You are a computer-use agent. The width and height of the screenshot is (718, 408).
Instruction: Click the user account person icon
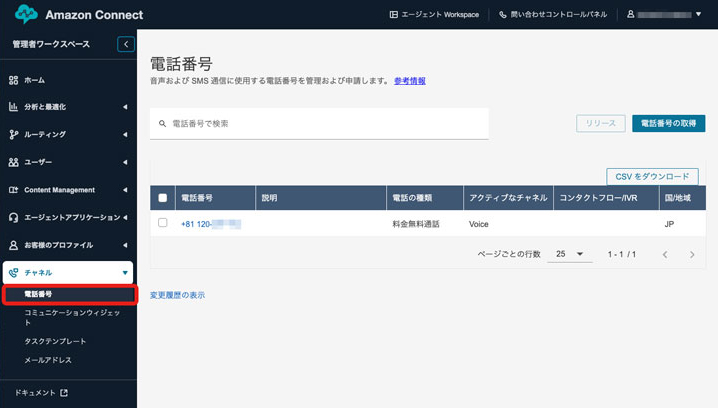click(631, 14)
